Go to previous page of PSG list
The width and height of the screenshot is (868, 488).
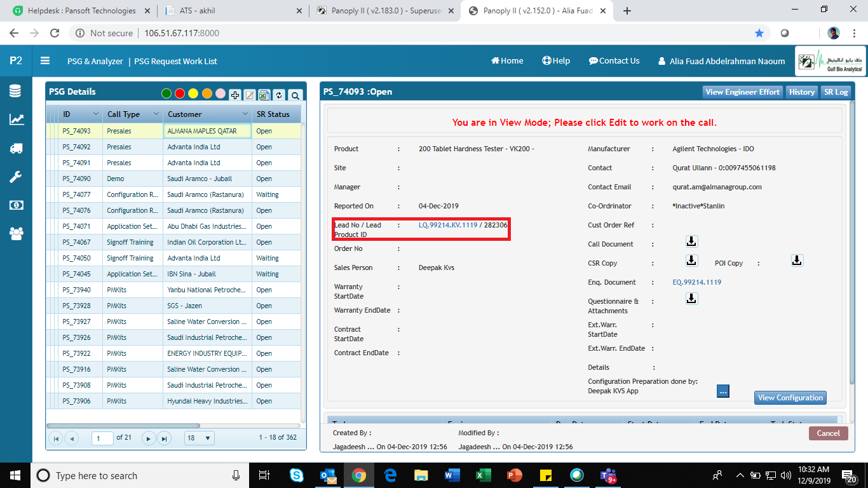point(71,438)
